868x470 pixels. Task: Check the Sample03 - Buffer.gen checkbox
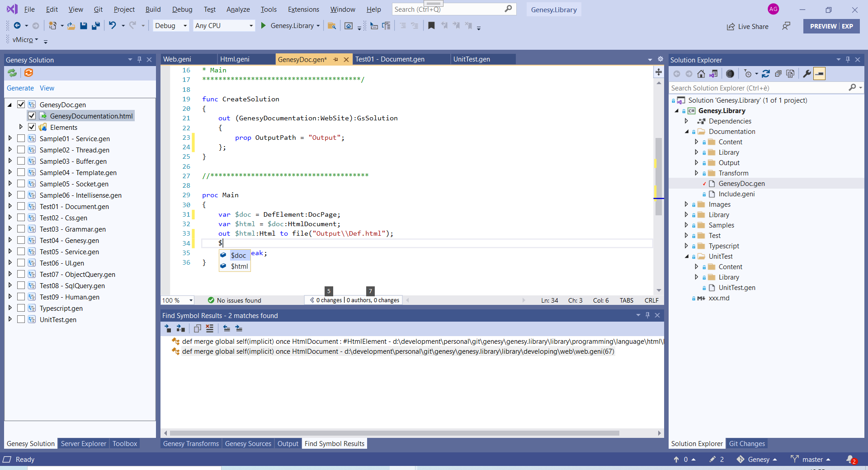[21, 161]
